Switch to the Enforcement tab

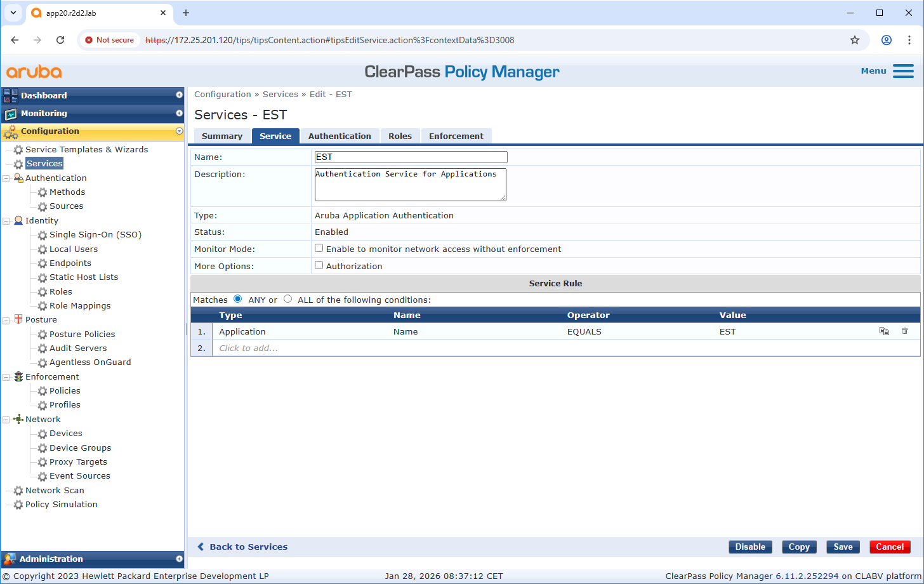(456, 136)
